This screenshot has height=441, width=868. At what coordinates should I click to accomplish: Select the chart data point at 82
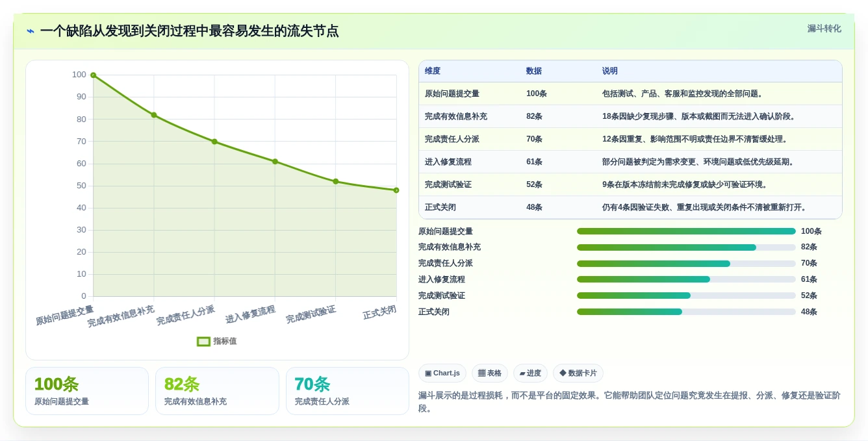pos(154,115)
